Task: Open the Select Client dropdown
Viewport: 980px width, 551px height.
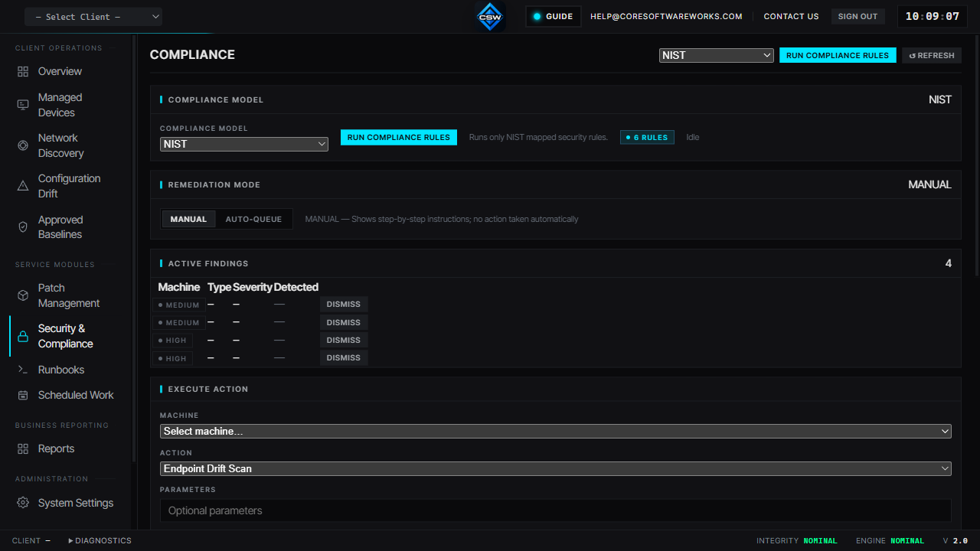Action: (x=93, y=17)
